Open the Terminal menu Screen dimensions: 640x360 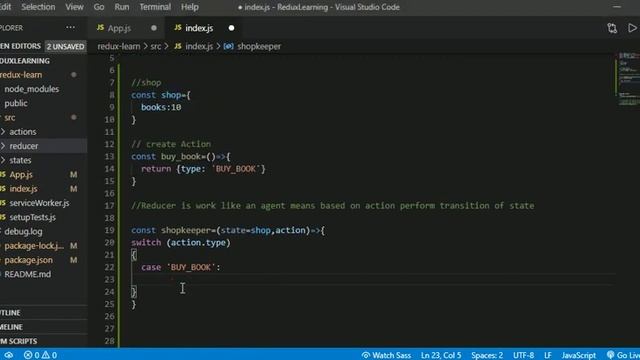(155, 7)
